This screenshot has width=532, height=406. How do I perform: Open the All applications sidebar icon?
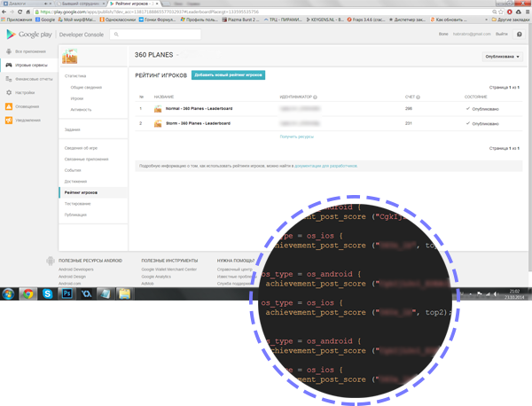coord(9,51)
